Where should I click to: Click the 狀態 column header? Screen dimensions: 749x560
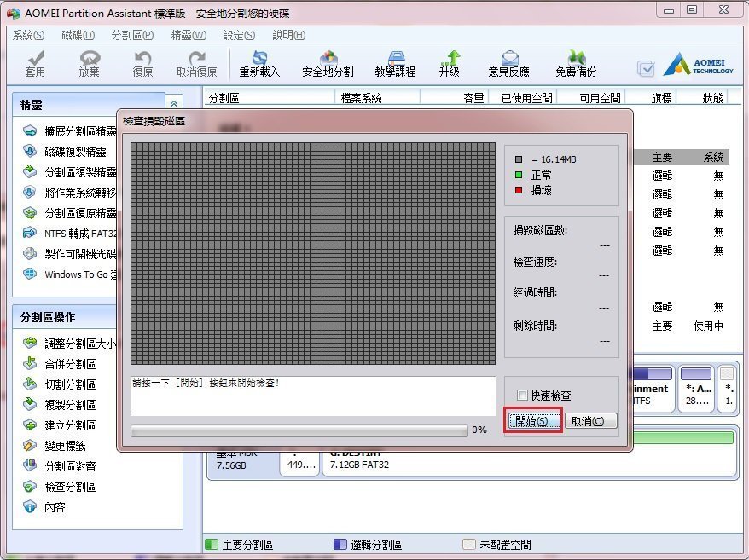click(703, 98)
